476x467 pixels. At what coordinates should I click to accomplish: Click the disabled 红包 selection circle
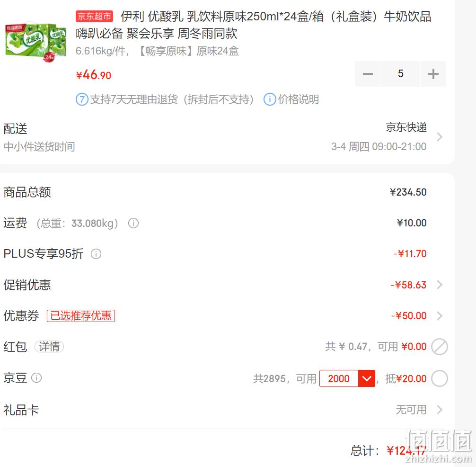tap(439, 347)
